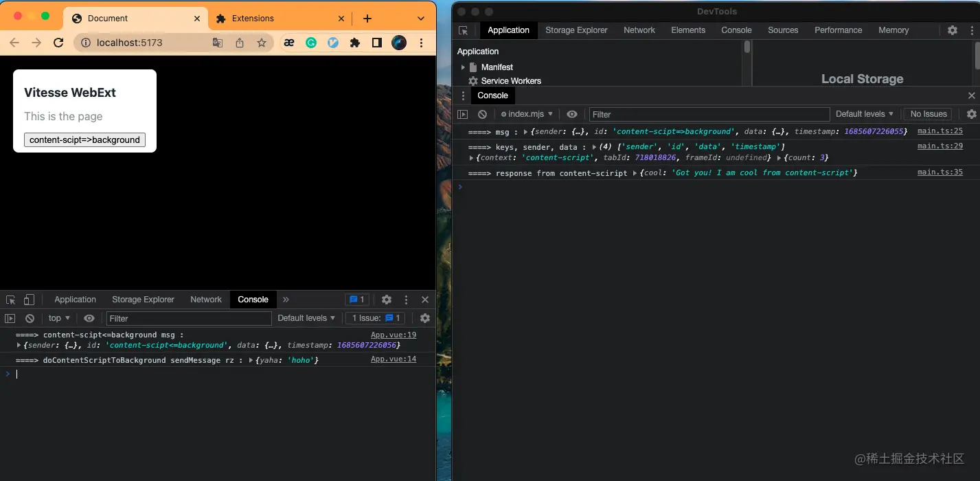Toggle live expression eye in docked console
Image resolution: width=980 pixels, height=481 pixels.
(x=89, y=318)
